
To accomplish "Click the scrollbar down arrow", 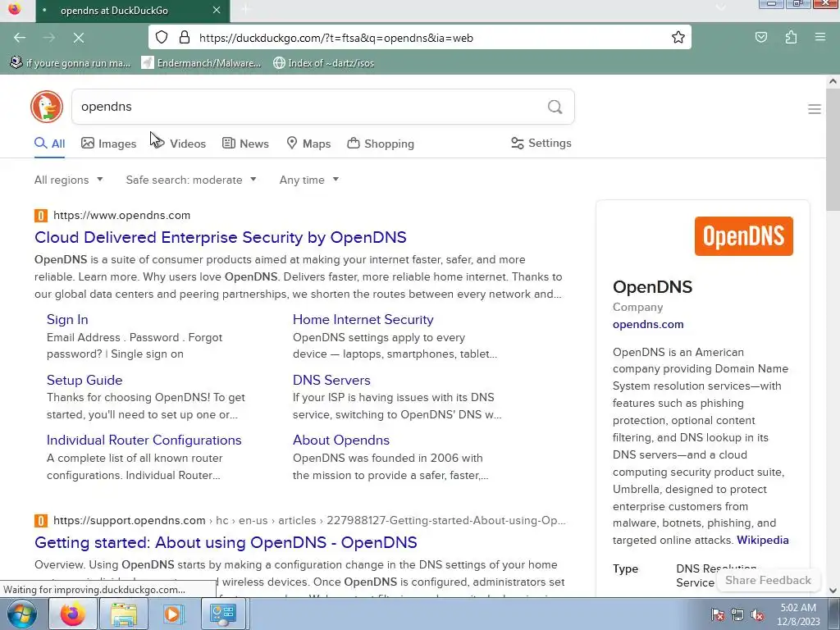I will pyautogui.click(x=833, y=591).
